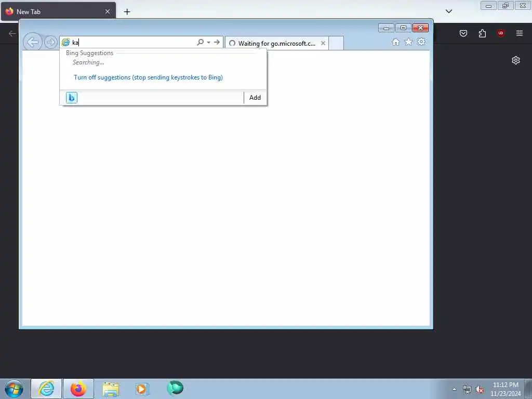Expand the Firefox list all tabs chevron
532x399 pixels.
[449, 11]
